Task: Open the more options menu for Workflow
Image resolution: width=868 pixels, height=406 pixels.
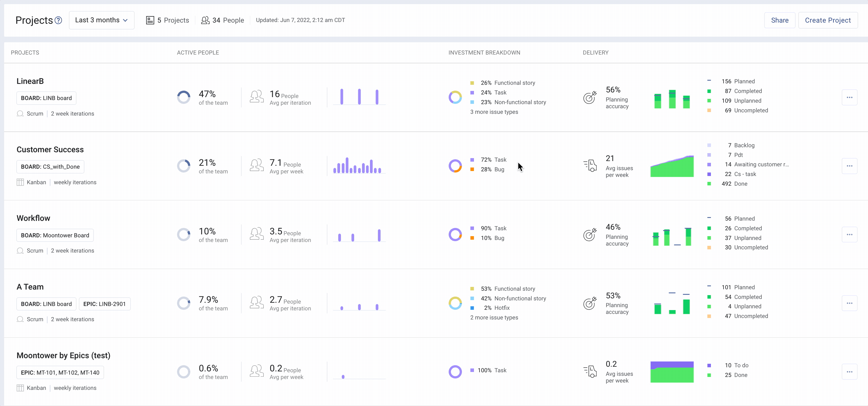Action: pos(849,234)
